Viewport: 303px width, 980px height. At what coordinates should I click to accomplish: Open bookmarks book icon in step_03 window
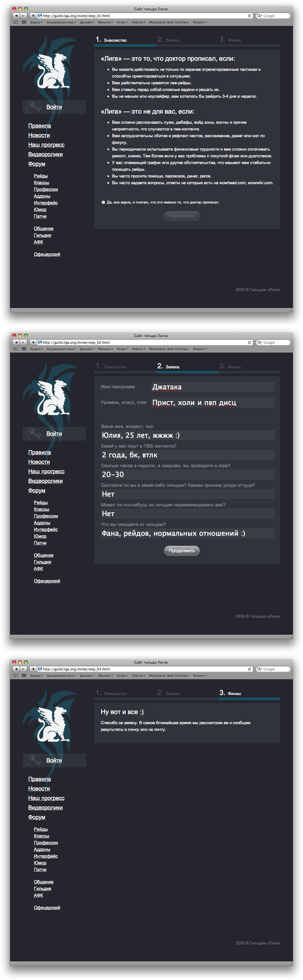point(16,676)
